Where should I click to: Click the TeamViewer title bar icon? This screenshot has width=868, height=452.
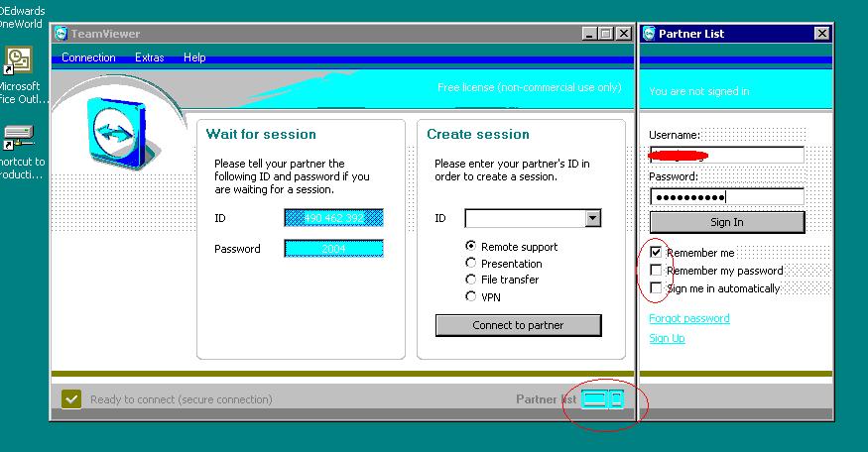61,34
